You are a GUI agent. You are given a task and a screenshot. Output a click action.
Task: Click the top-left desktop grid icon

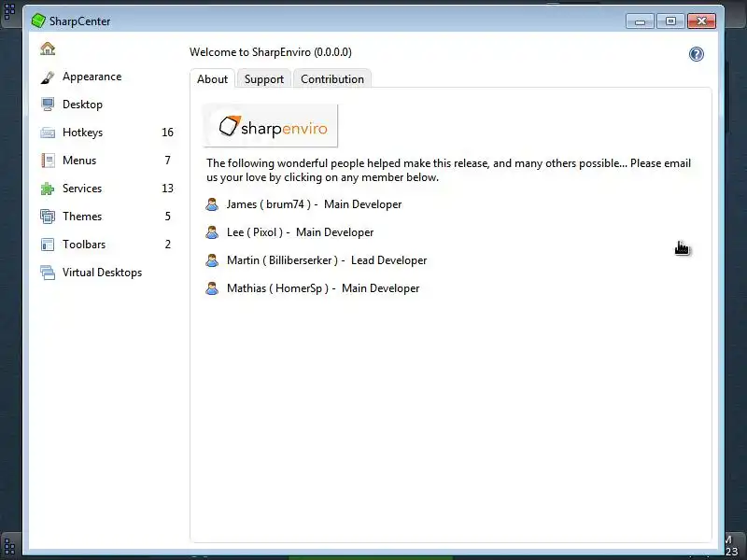(x=9, y=12)
